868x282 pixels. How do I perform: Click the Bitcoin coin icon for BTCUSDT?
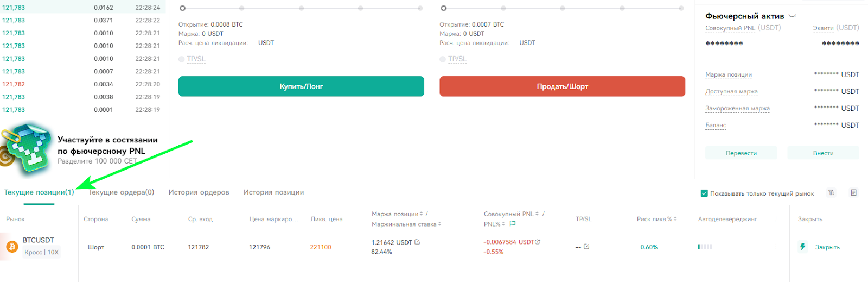pyautogui.click(x=12, y=247)
